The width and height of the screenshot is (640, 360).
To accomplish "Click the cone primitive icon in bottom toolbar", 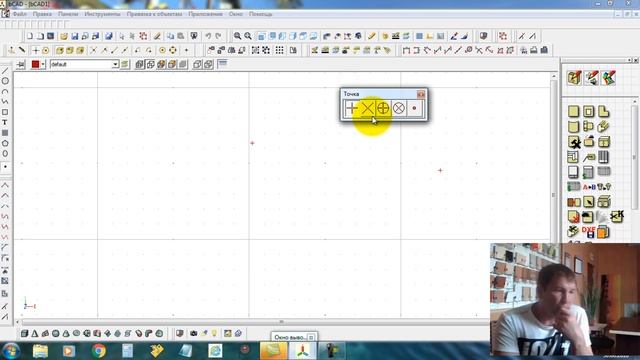I will point(35,333).
